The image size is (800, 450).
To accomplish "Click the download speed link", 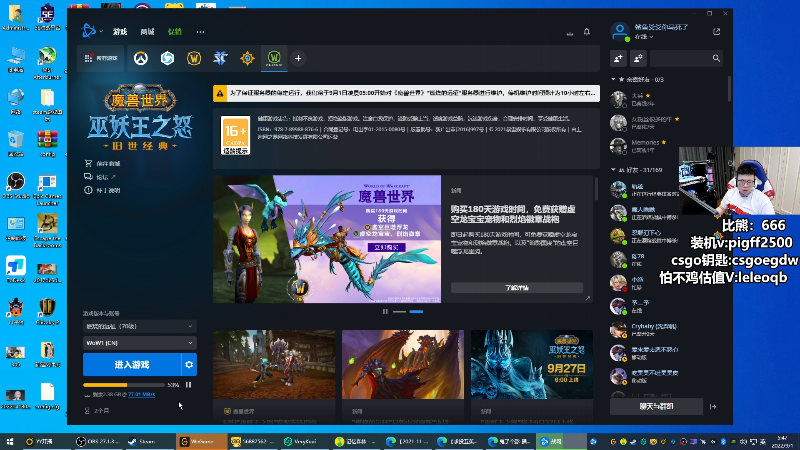I will pos(141,394).
